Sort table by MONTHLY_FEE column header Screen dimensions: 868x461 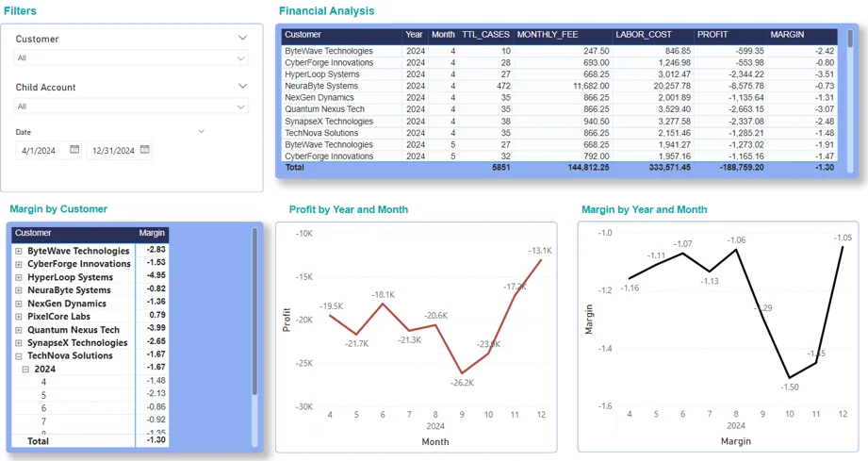[548, 34]
